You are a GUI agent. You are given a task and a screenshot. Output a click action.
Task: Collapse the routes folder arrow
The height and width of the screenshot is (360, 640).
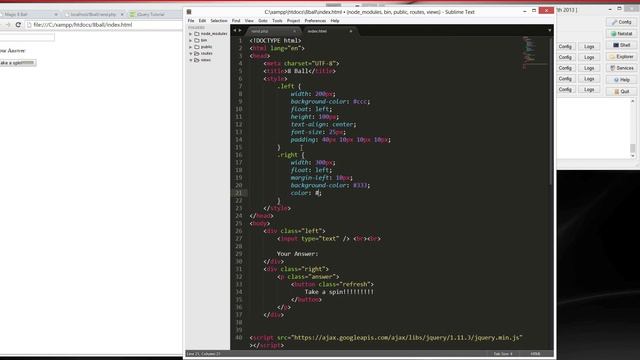click(191, 53)
